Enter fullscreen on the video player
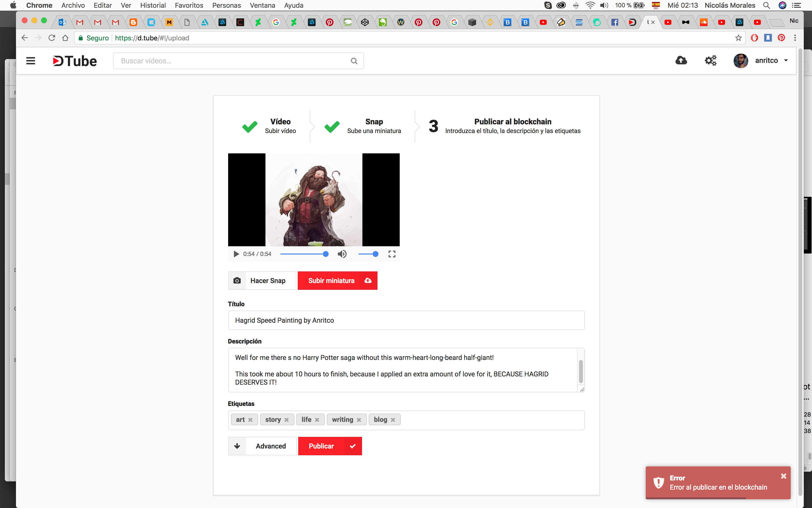This screenshot has height=508, width=812. 391,254
